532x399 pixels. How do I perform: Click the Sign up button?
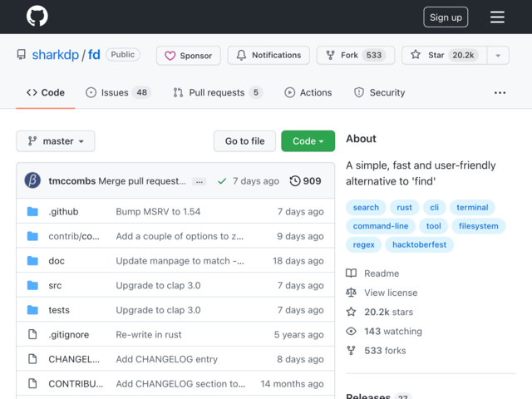446,17
